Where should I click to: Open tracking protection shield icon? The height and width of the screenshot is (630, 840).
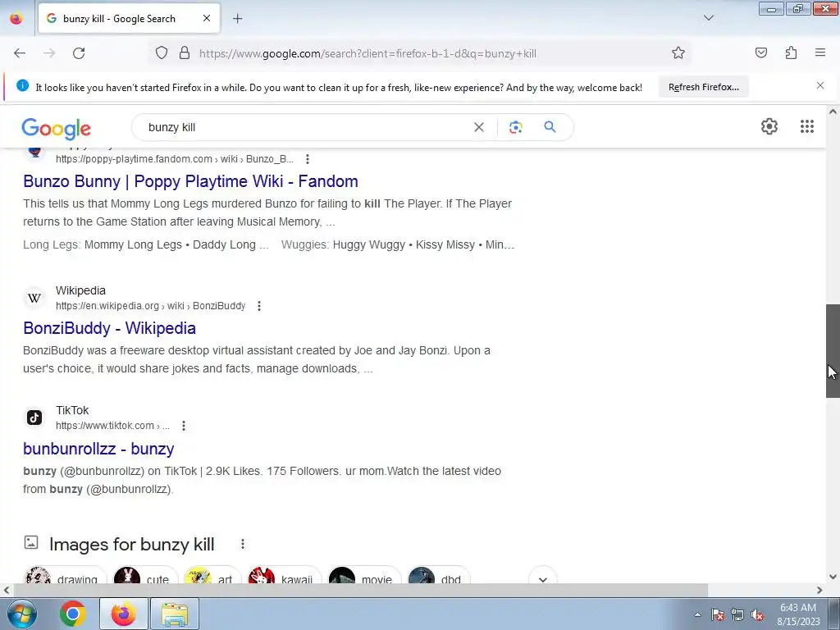[162, 53]
